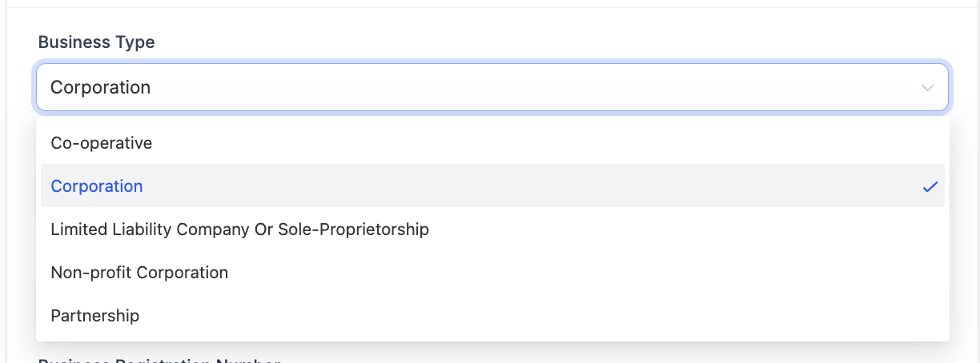Set business type to Co-operative
The height and width of the screenshot is (363, 980).
point(102,143)
